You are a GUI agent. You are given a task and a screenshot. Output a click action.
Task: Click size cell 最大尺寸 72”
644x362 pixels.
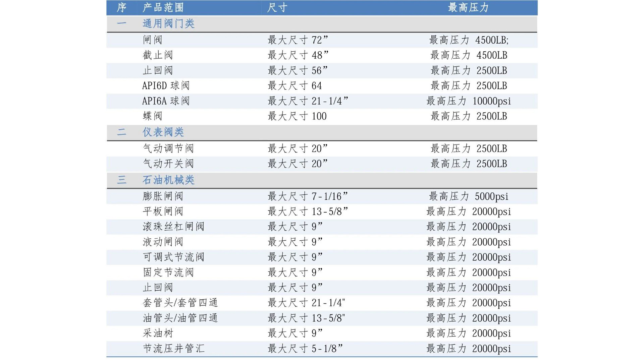(298, 40)
